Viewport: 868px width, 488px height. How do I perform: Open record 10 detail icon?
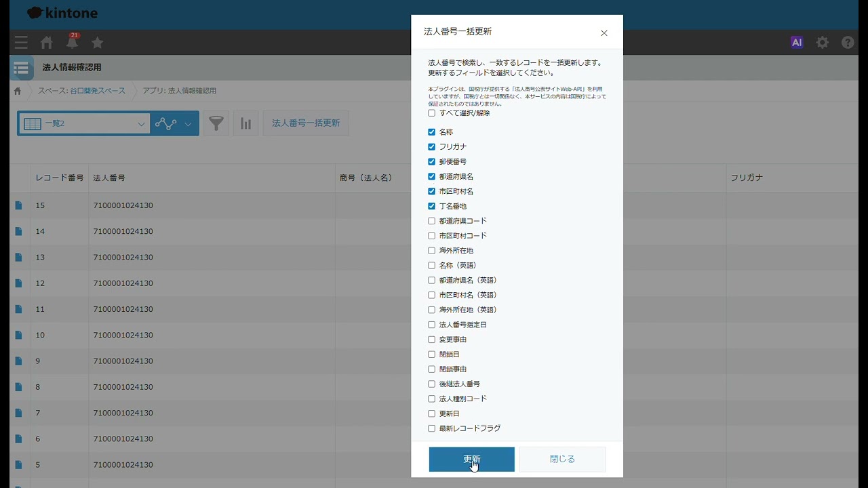[19, 335]
